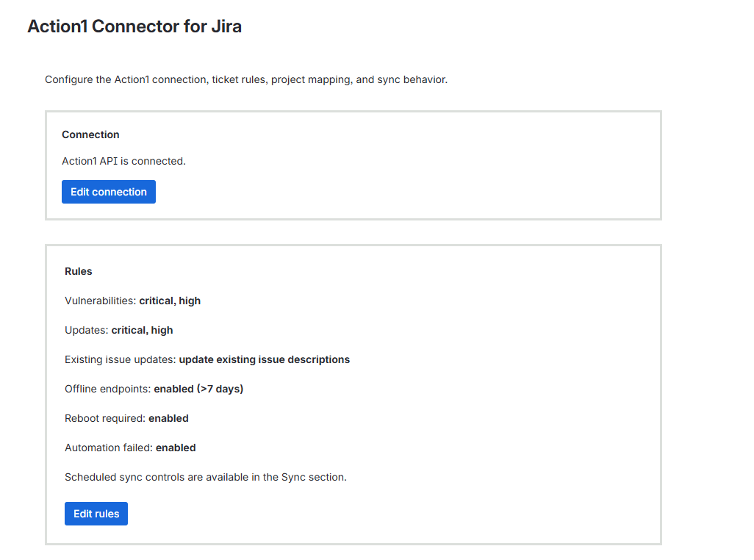The width and height of the screenshot is (754, 560).
Task: Click the Rules section title
Action: pos(78,271)
